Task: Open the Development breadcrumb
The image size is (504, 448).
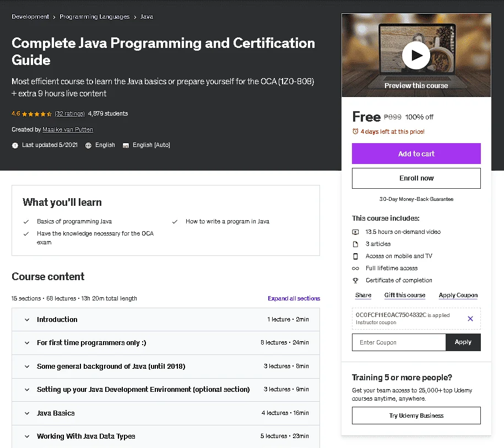Action: tap(30, 17)
